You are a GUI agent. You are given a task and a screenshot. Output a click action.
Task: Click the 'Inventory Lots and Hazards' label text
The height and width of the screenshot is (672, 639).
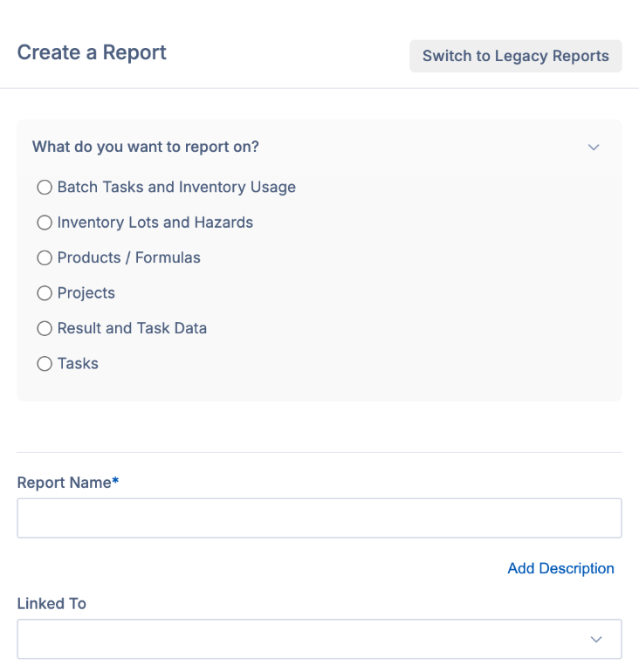coord(155,223)
